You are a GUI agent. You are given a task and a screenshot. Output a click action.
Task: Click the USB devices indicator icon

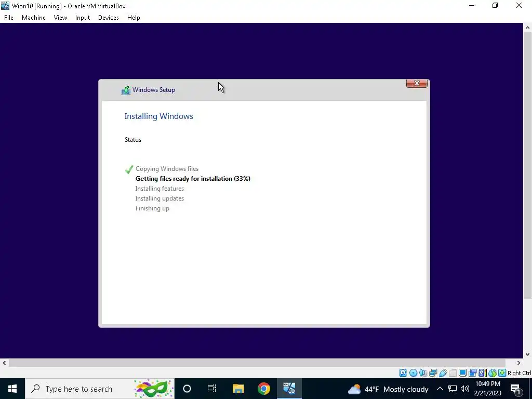pos(443,373)
